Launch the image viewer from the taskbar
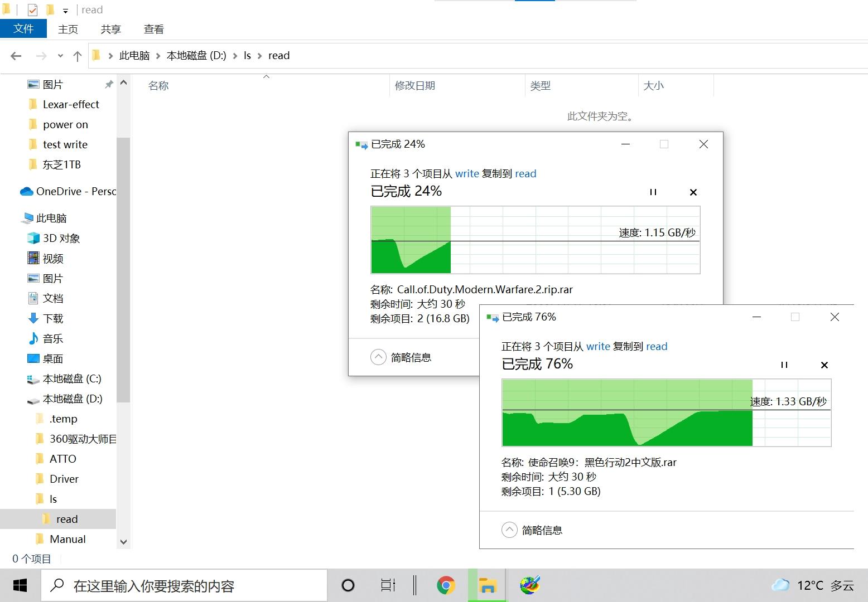 (530, 585)
